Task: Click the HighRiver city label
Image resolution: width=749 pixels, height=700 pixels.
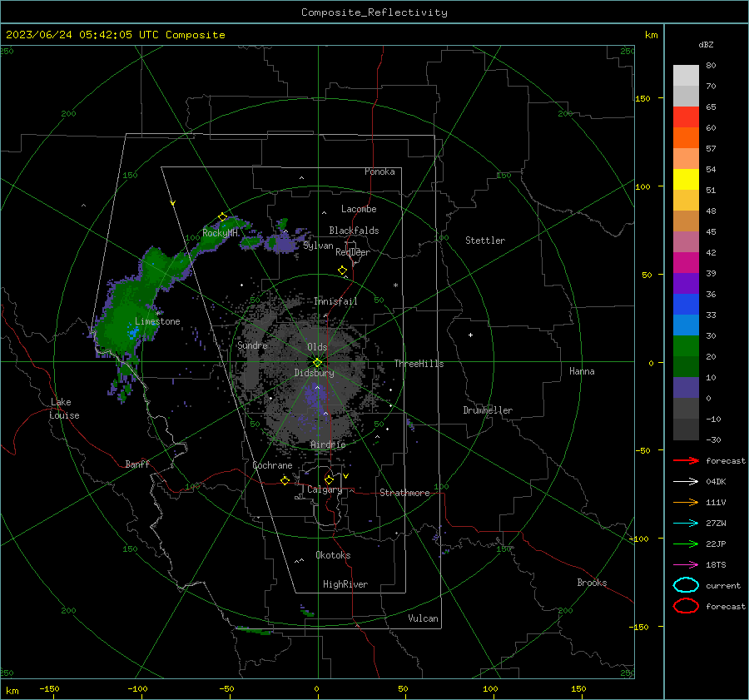Action: tap(345, 584)
